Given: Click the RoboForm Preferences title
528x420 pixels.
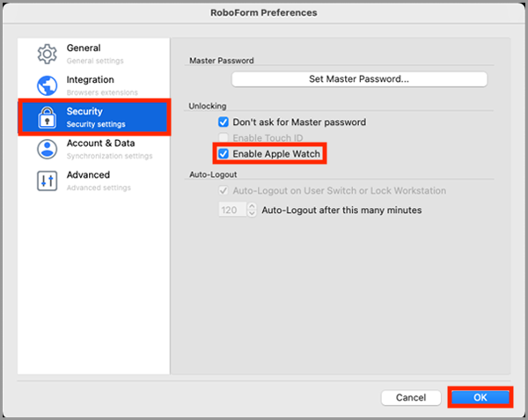Looking at the screenshot, I should point(264,13).
